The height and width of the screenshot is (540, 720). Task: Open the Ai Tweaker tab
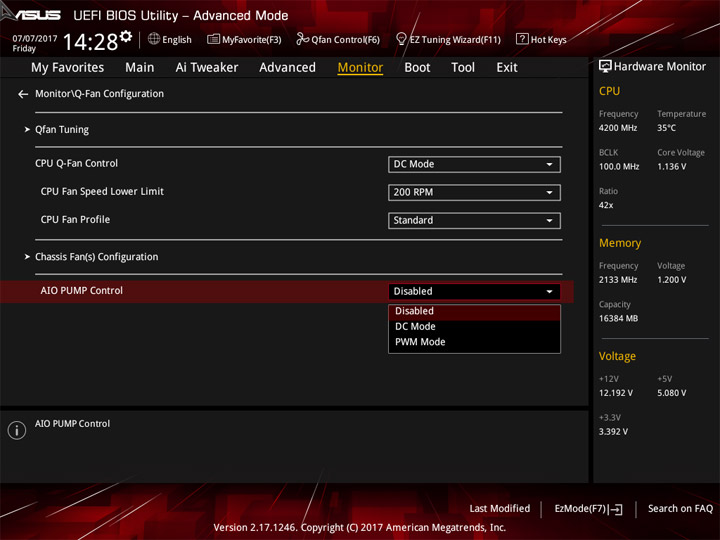pos(207,68)
